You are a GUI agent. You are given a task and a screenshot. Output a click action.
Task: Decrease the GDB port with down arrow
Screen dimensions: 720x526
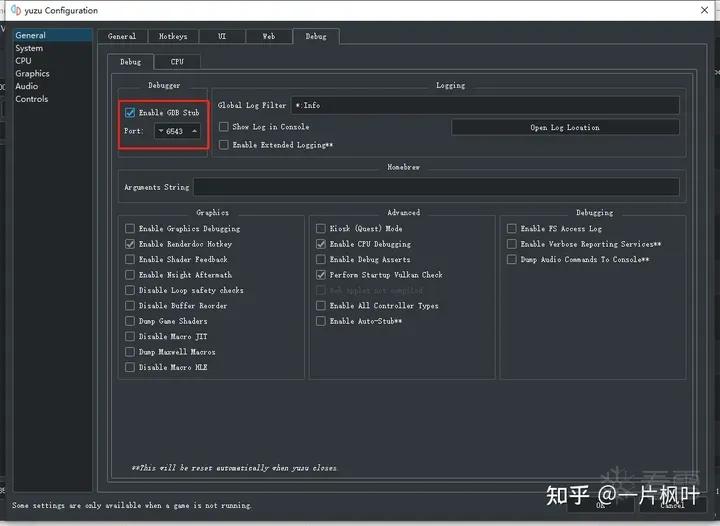point(161,131)
